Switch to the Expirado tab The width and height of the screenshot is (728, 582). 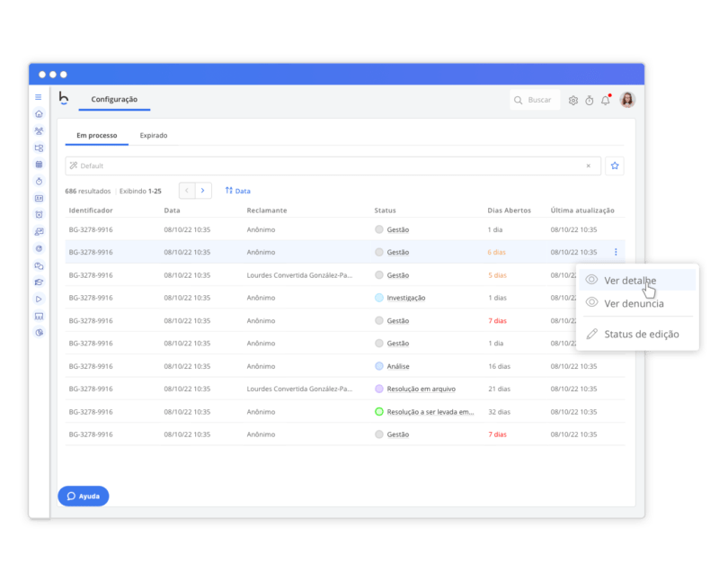[x=154, y=136]
